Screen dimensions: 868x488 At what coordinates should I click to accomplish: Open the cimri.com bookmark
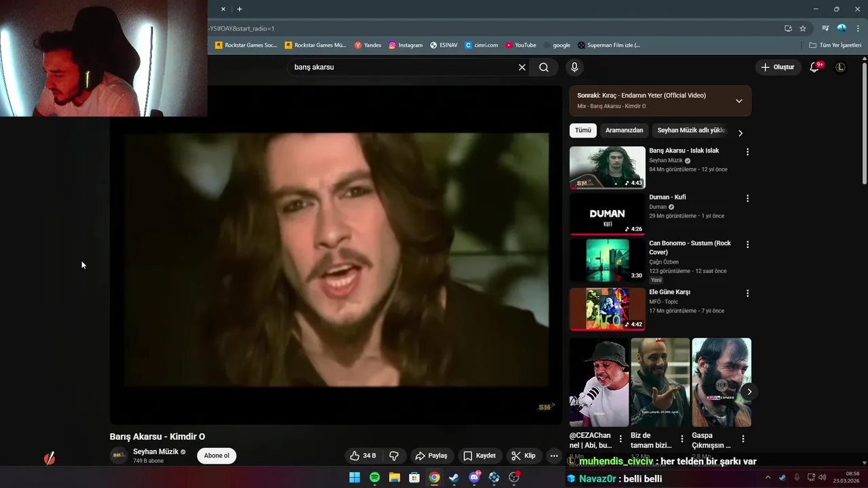481,45
